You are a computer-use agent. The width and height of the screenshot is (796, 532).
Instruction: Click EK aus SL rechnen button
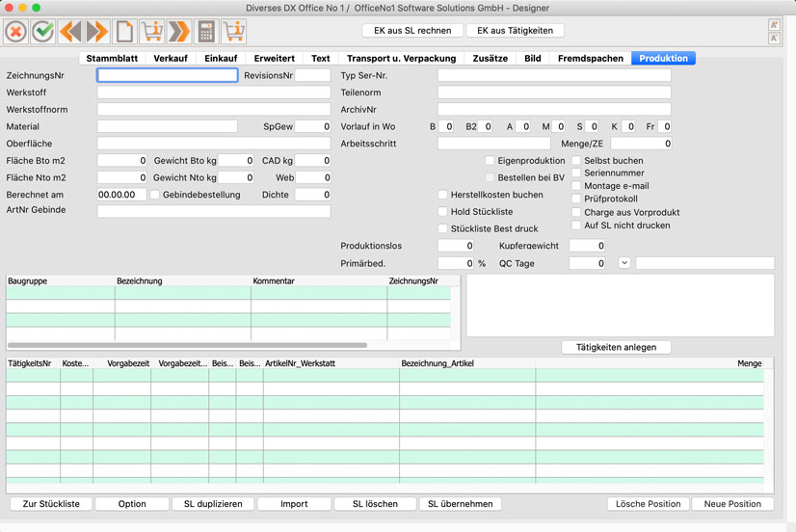412,31
